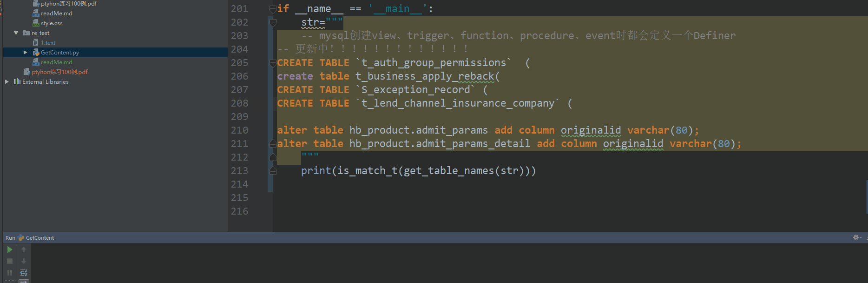
Task: Toggle fold marker at line 205
Action: point(273,63)
